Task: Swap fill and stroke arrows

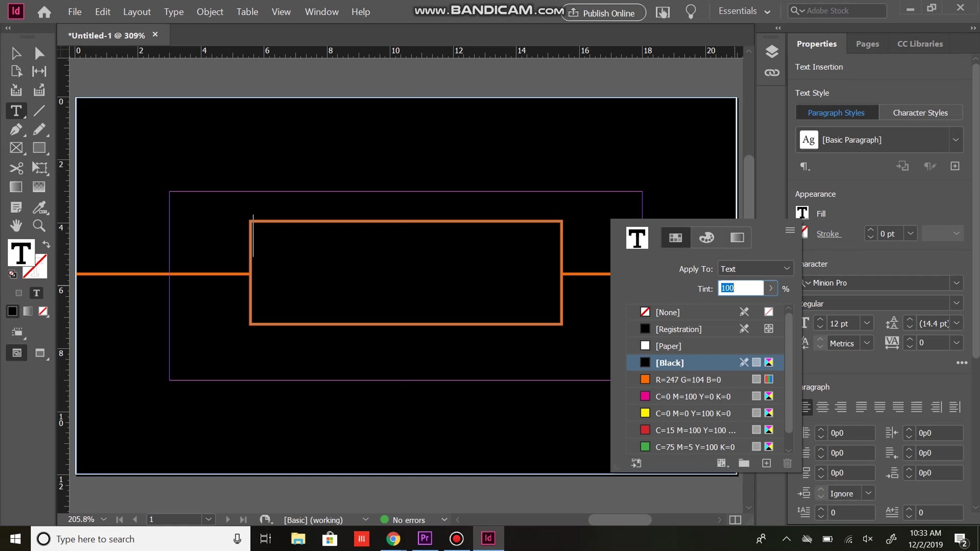Action: [x=46, y=244]
